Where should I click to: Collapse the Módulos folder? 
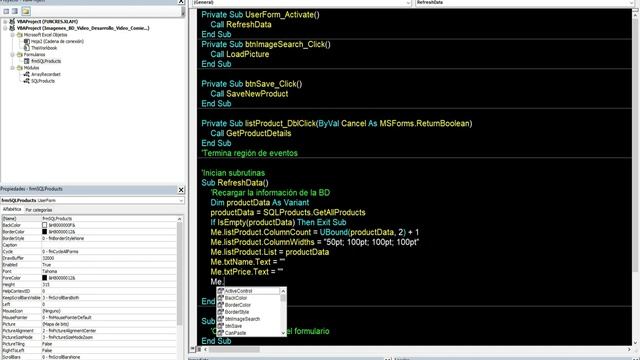pos(13,68)
